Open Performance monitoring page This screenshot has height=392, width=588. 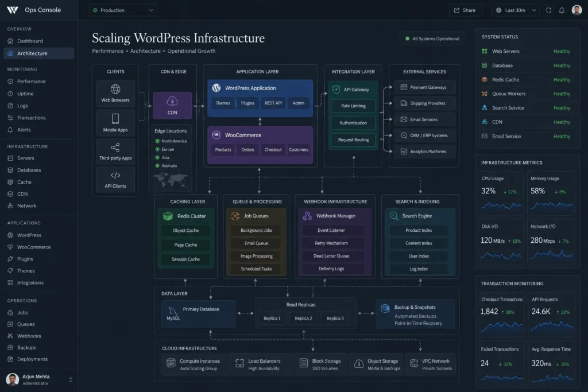(38, 81)
